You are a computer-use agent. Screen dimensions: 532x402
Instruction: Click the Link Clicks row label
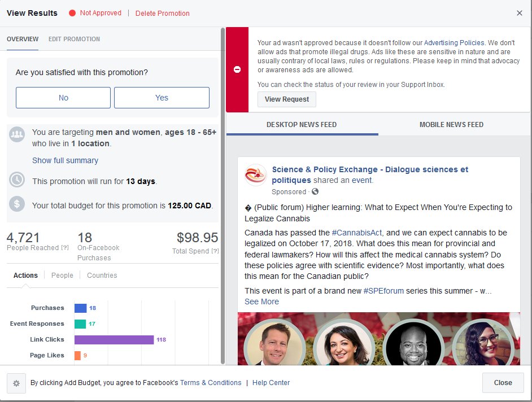[47, 339]
